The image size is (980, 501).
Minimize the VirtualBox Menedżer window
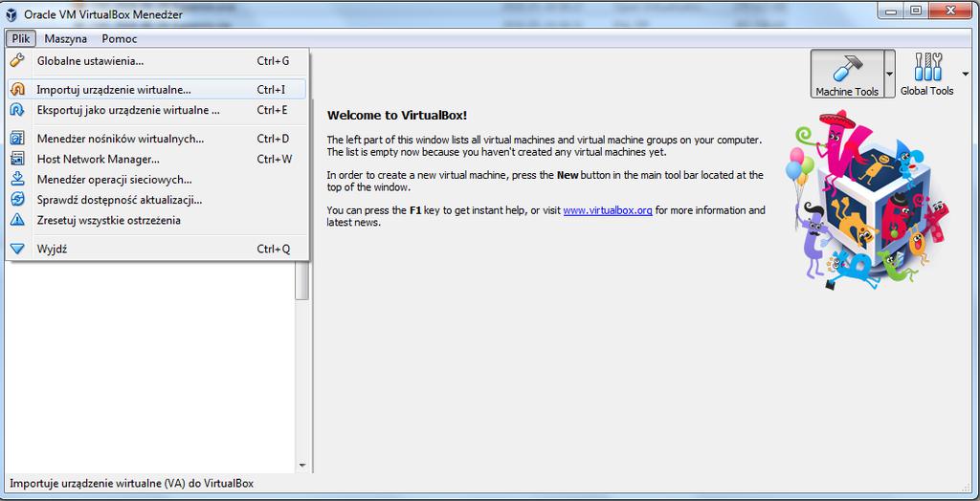[x=890, y=11]
